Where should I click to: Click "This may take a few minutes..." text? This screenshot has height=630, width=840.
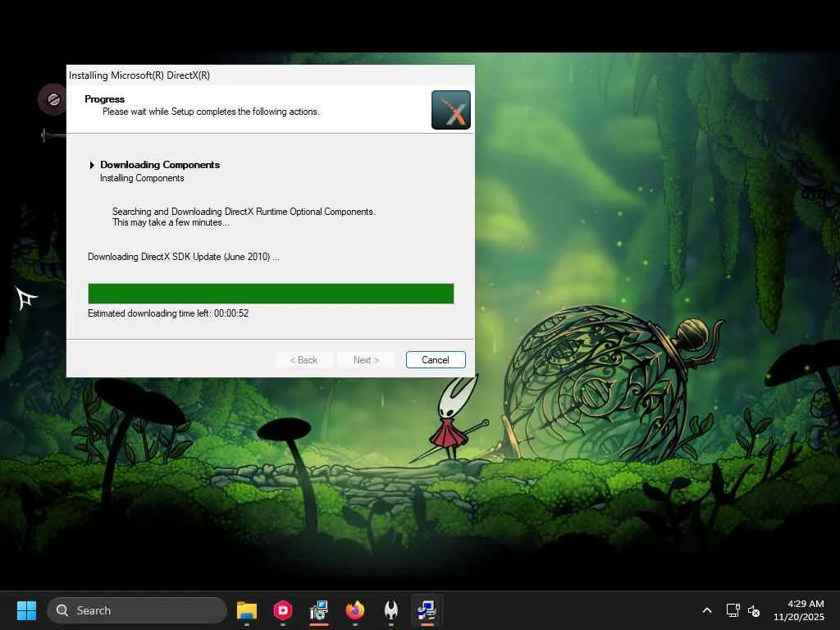pyautogui.click(x=171, y=222)
